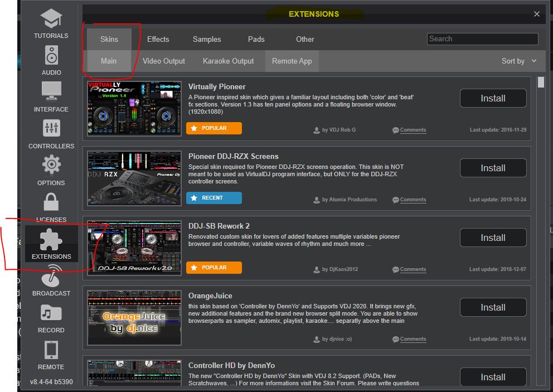
Task: Click the POPULAR badge on DDJ-SB Rework 2
Action: (214, 268)
